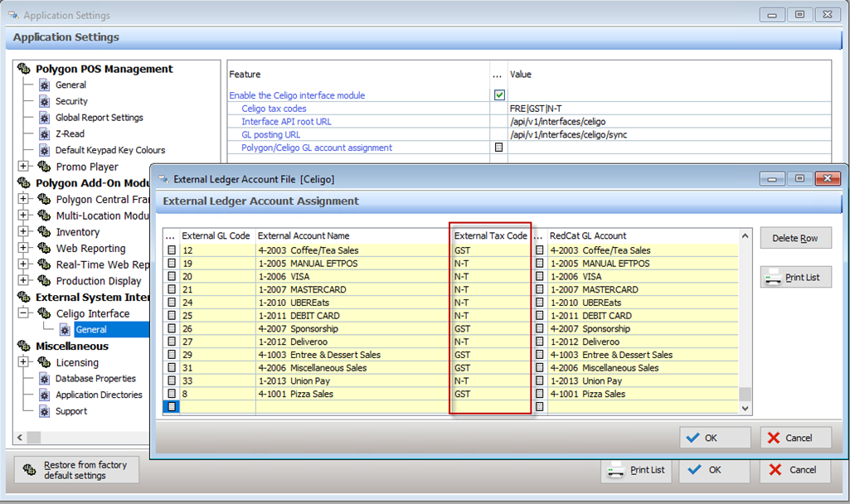The height and width of the screenshot is (504, 850).
Task: Expand the Multi-Location Module node
Action: [22, 216]
